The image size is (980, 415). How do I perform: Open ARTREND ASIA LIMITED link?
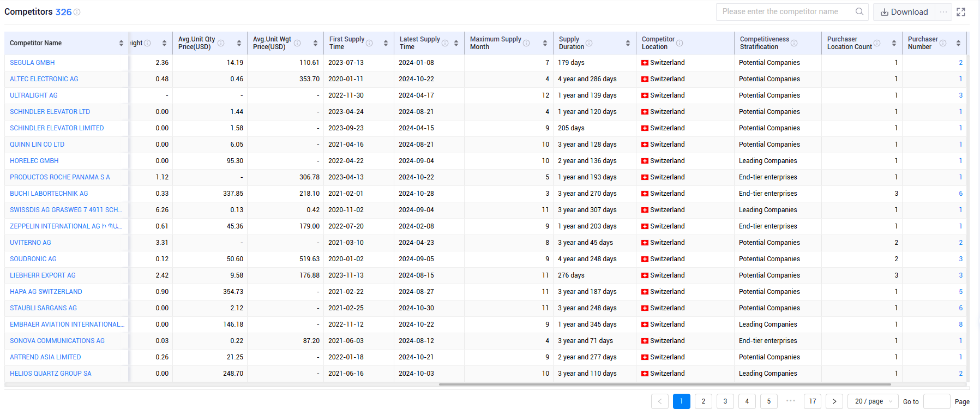tap(45, 357)
